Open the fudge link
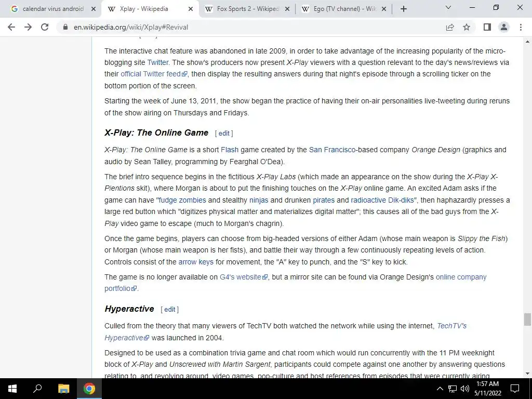 (168, 200)
